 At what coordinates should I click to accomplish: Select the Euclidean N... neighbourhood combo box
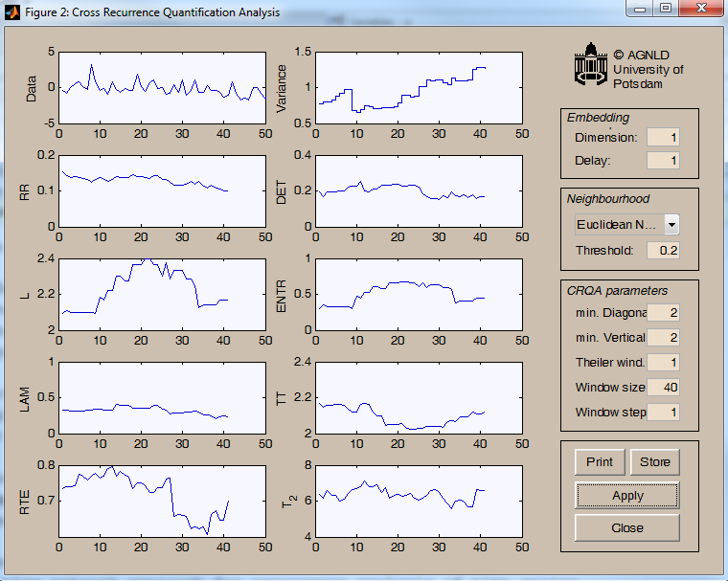(626, 225)
